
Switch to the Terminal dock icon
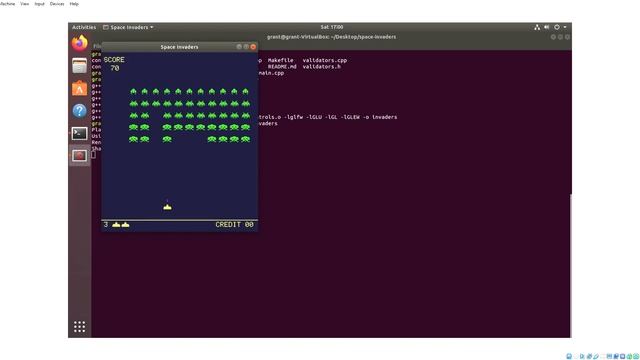click(79, 133)
